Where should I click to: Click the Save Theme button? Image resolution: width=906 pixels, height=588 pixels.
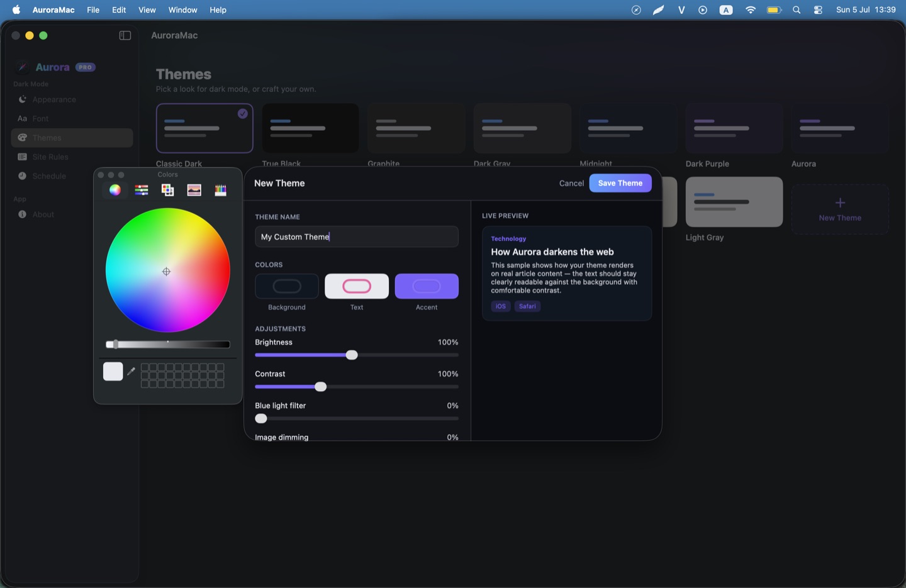coord(620,183)
